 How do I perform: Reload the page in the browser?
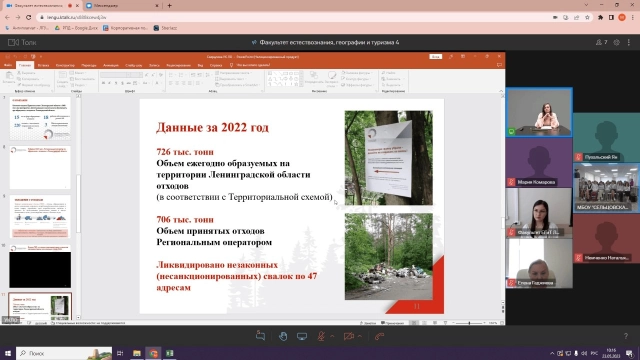click(29, 18)
